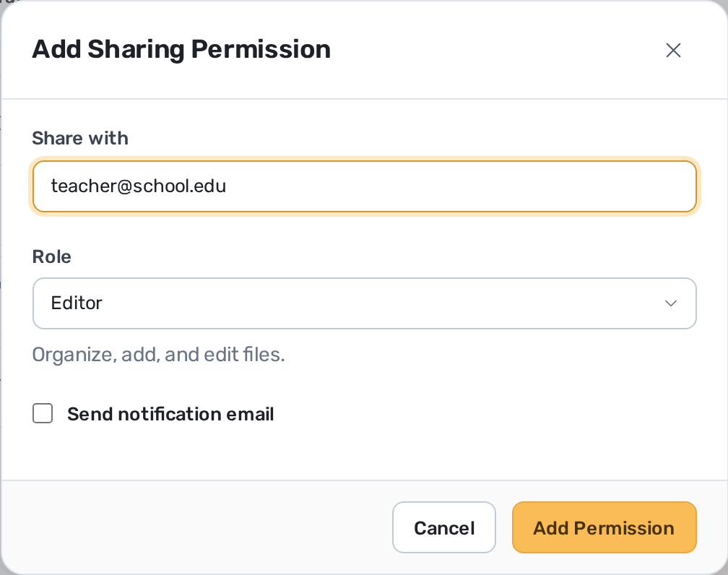Close the Add Sharing Permission dialog
The height and width of the screenshot is (575, 728).
click(x=673, y=50)
